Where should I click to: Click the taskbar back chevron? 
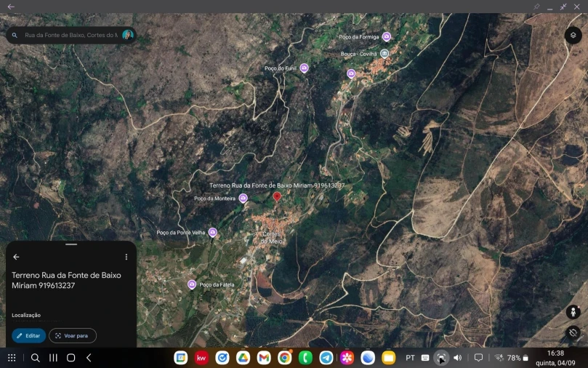tap(89, 358)
